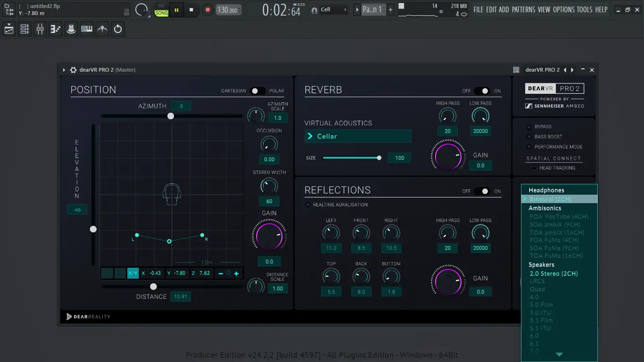Stop playback with the stop button
This screenshot has width=644, height=362.
tap(191, 9)
